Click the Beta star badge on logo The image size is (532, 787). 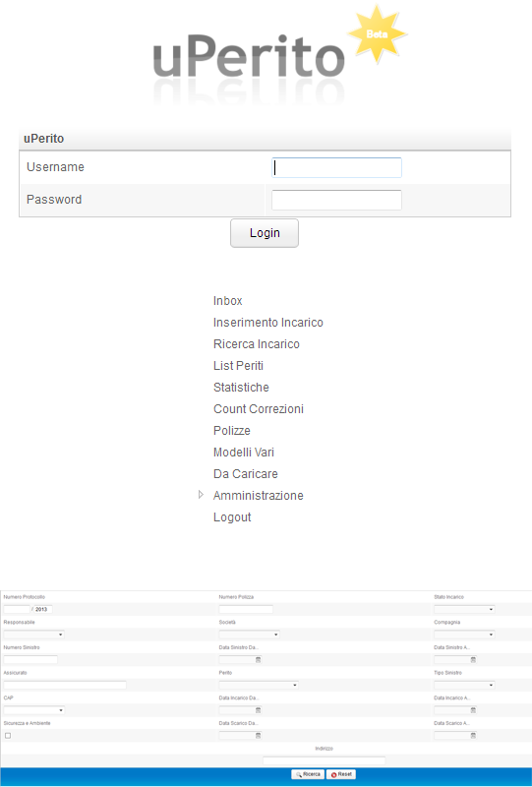377,34
